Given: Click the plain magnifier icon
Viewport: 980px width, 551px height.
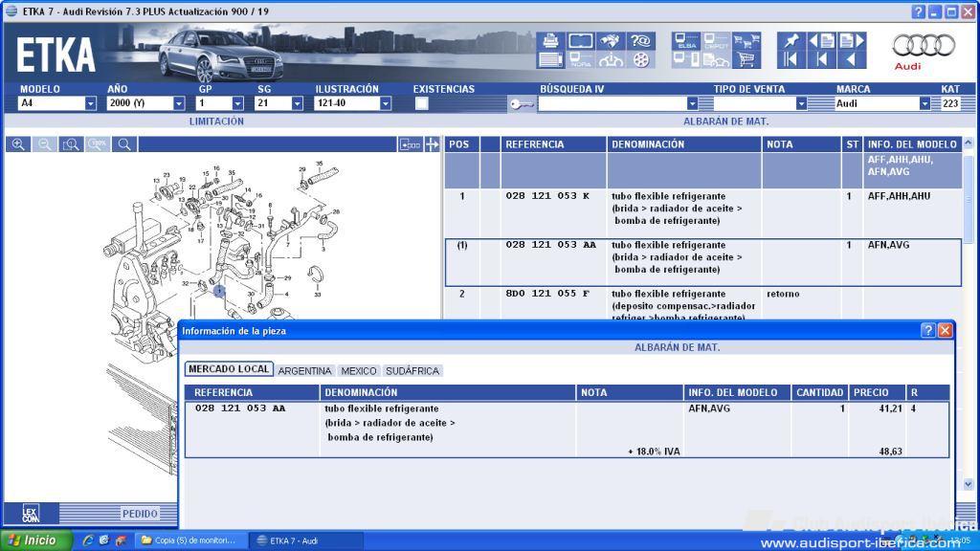Looking at the screenshot, I should (124, 144).
